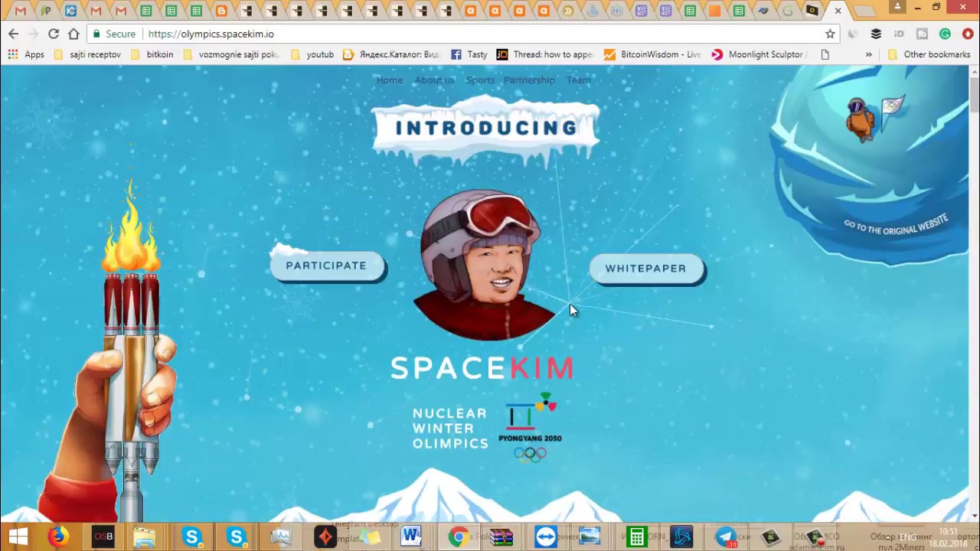This screenshot has width=980, height=551.
Task: View the Secure padlock site info
Action: (x=113, y=34)
